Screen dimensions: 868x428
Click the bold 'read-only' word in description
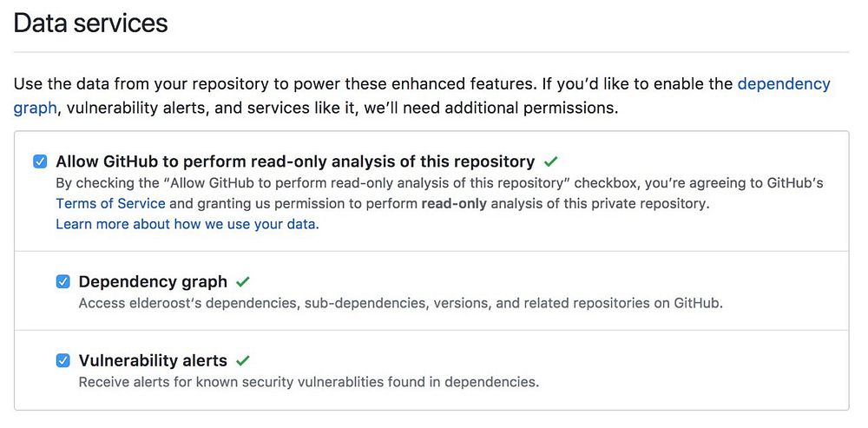click(454, 203)
